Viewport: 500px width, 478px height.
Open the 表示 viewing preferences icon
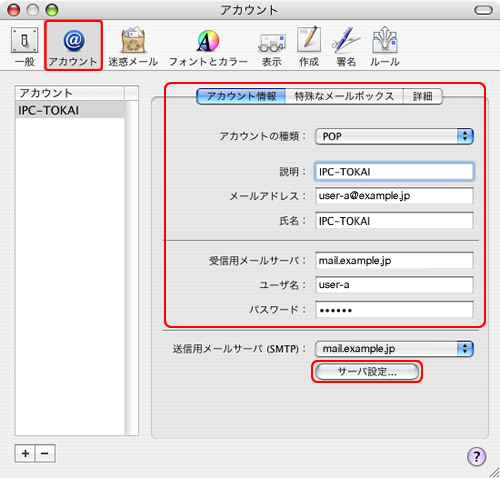[x=272, y=47]
